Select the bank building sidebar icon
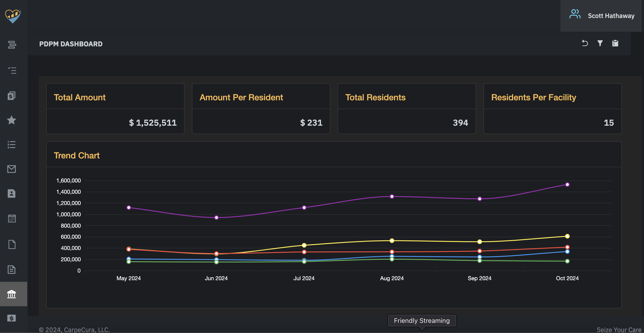Viewport: 644px width, 333px height. pos(12,294)
